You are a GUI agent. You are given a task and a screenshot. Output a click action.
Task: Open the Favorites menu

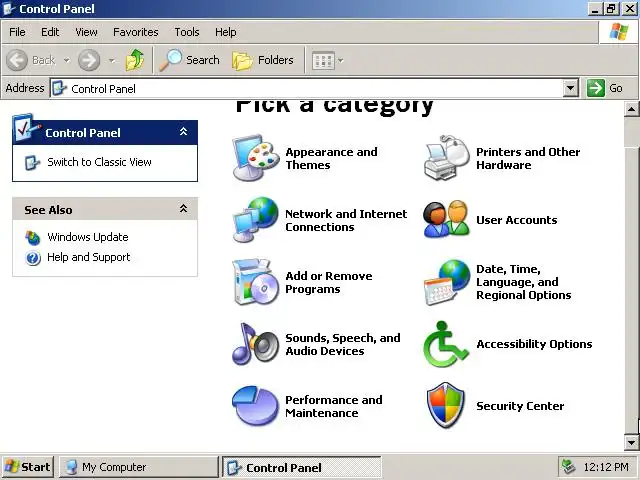click(136, 32)
